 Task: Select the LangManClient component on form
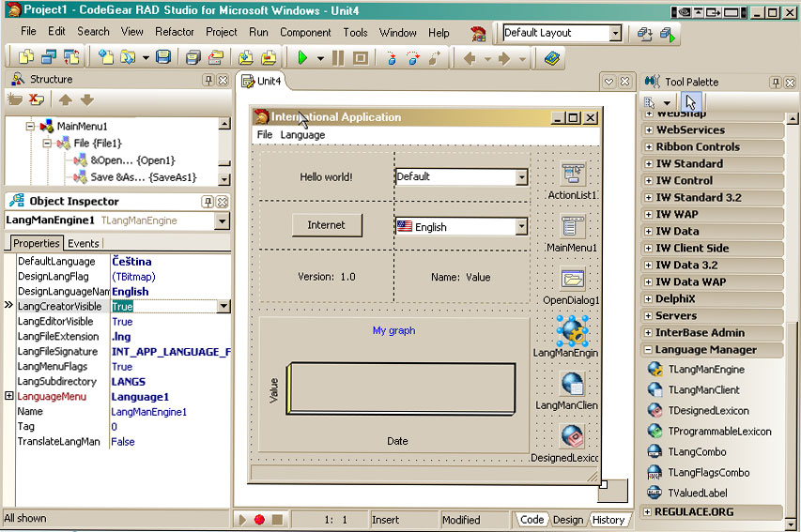click(573, 384)
